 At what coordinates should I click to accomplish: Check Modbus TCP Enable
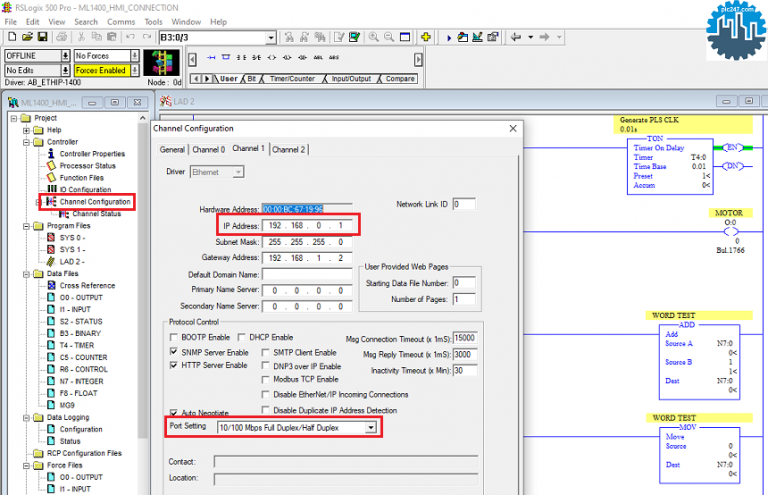pyautogui.click(x=265, y=379)
